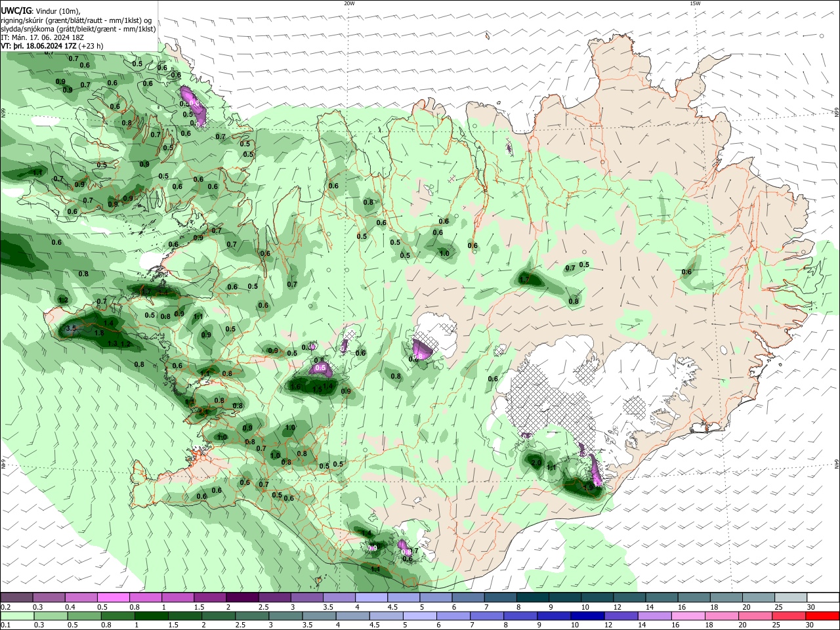The width and height of the screenshot is (840, 630).
Task: Click the upper-row lavender swatch from 4 to 4.5
Action: [x=370, y=597]
